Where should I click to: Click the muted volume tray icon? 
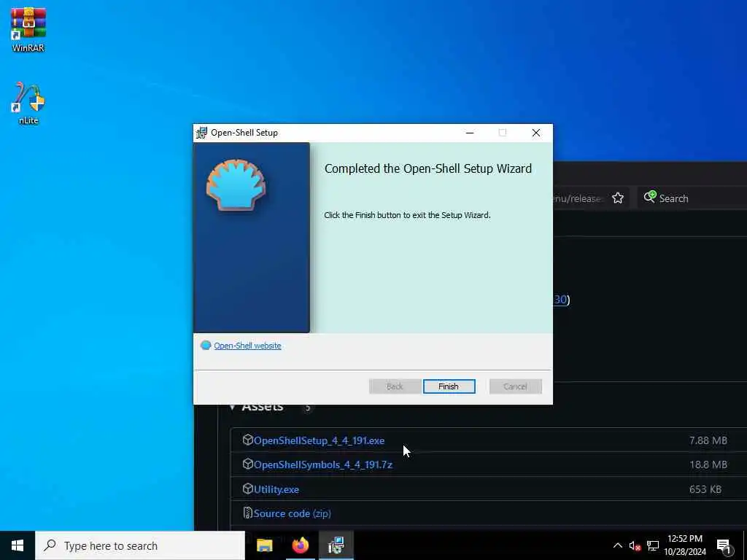point(635,545)
